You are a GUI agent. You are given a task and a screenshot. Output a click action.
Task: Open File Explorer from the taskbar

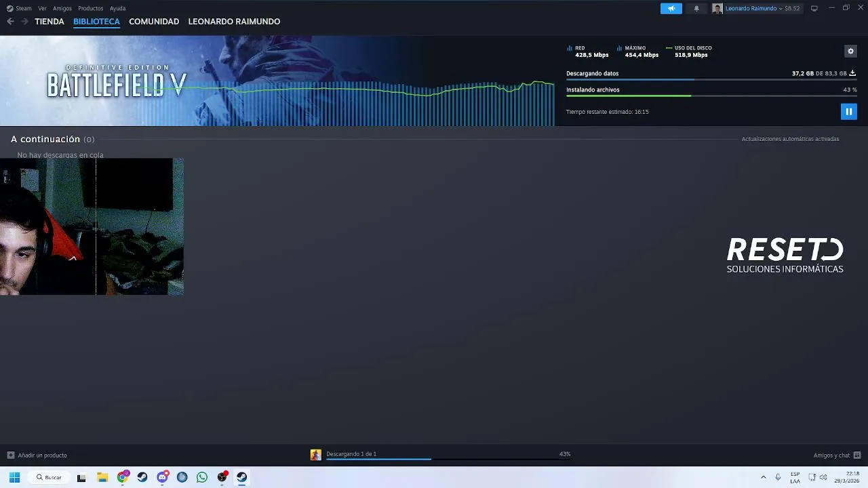tap(102, 477)
